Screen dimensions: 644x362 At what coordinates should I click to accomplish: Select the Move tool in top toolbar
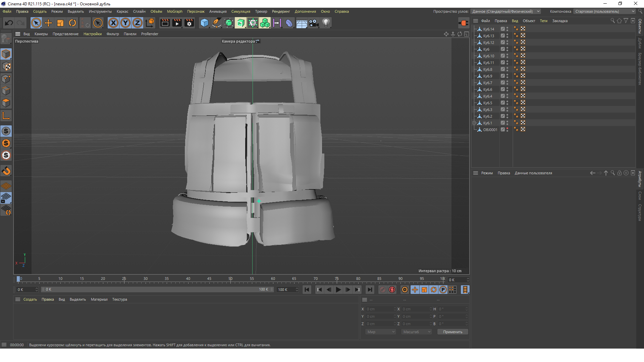pyautogui.click(x=48, y=23)
